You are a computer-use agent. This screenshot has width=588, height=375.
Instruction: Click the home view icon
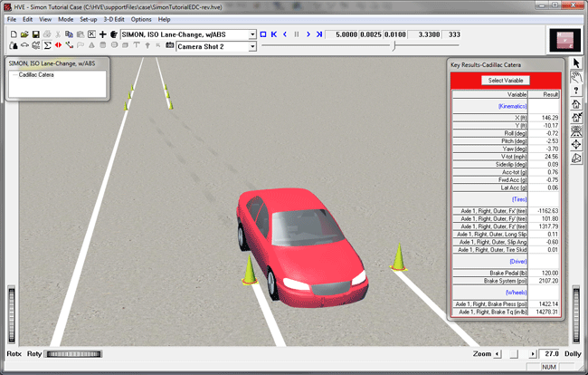pyautogui.click(x=576, y=104)
